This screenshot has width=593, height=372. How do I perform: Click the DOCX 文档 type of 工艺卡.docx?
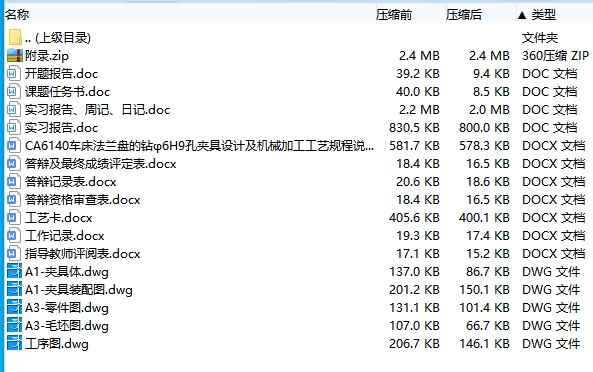tap(554, 218)
